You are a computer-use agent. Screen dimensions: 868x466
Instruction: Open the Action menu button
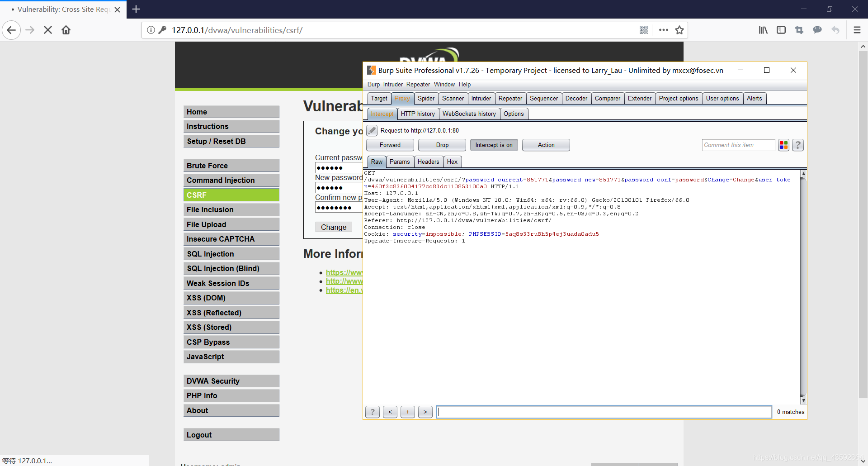point(546,145)
